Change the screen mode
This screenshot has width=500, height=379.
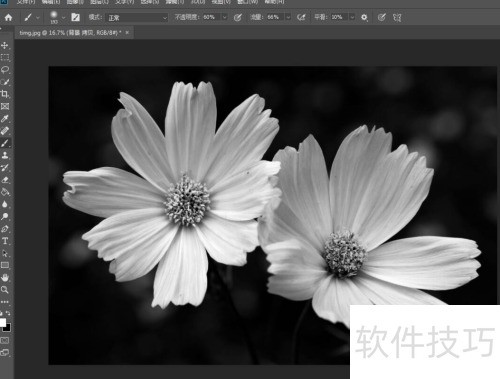[x=5, y=352]
